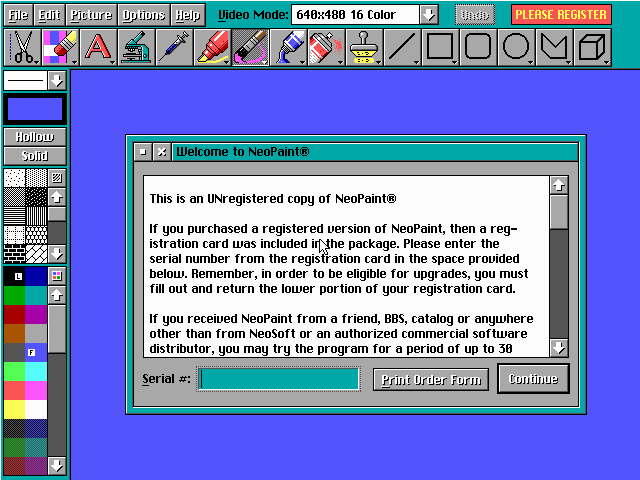Click the welcome text scroll up arrow
640x480 pixels.
tap(559, 185)
